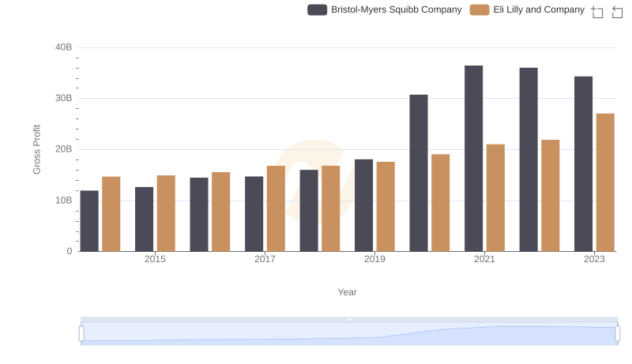Viewport: 632px width, 364px height.
Task: Click the zoom area select icon
Action: [x=597, y=12]
